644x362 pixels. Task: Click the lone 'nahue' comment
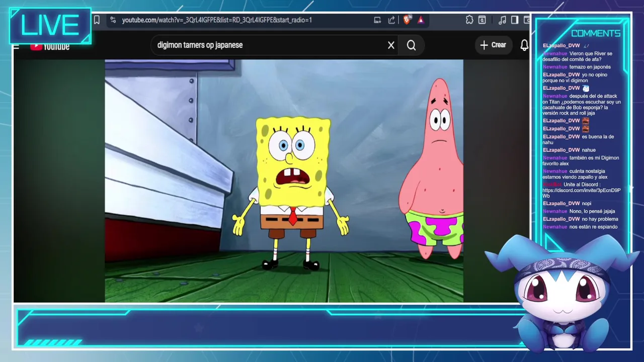[x=588, y=150]
